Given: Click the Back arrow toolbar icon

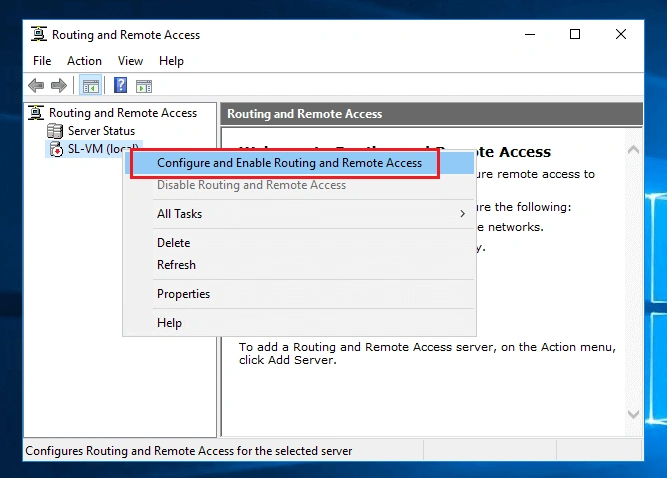Looking at the screenshot, I should pyautogui.click(x=36, y=85).
